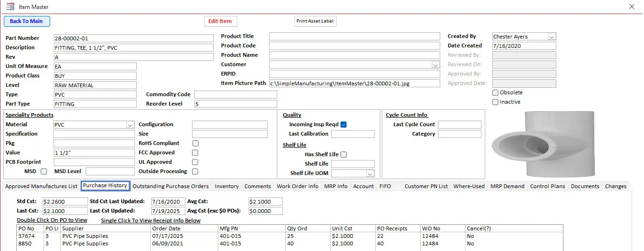Viewport: 644px width, 251px height.
Task: Select the Purchase History tab
Action: (105, 186)
